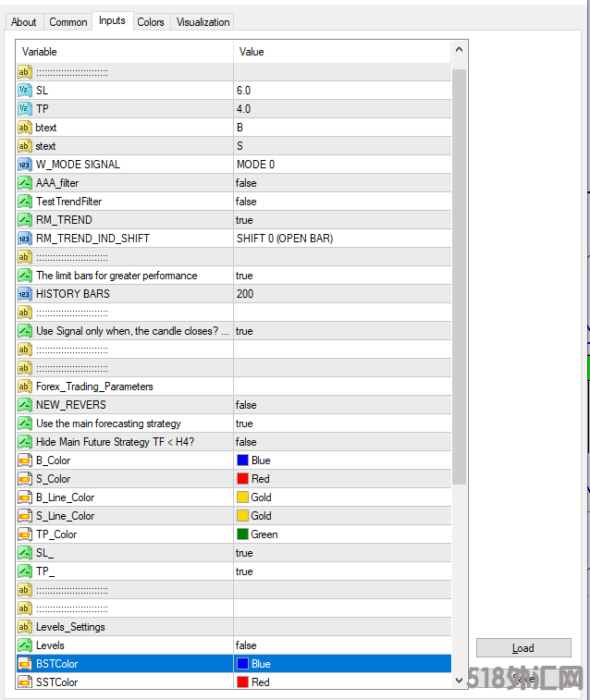
Task: Click the integer icon beside RM_TREND_IND_SHIFT
Action: [x=25, y=239]
